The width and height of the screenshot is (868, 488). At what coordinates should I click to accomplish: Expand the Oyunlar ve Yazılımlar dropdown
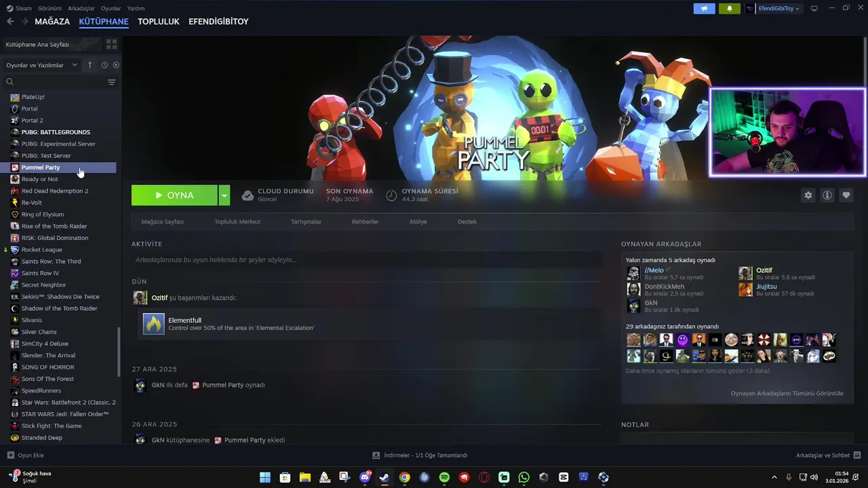pos(42,65)
